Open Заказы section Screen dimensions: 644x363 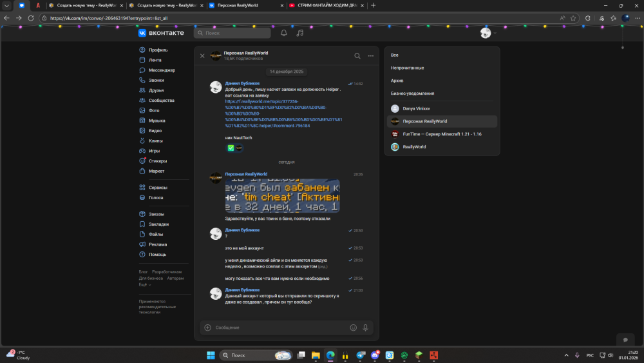156,214
